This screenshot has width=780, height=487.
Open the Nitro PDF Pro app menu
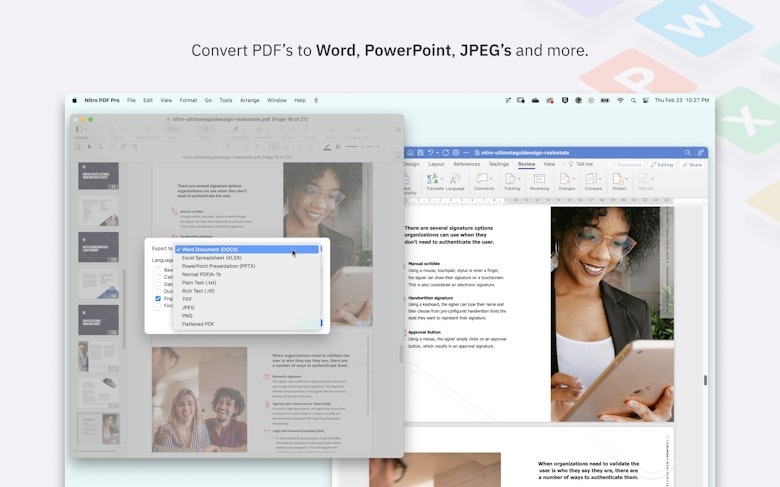(x=102, y=100)
